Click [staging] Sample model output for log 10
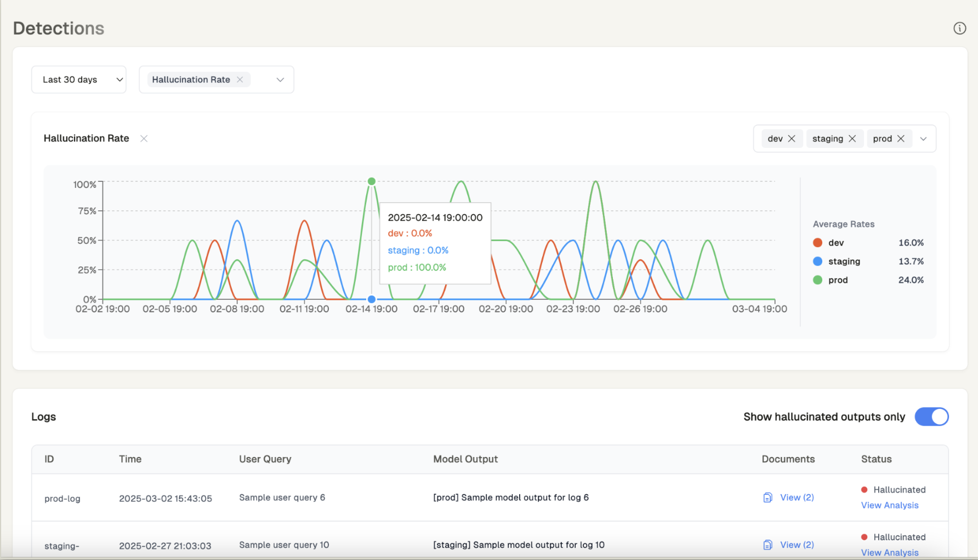The image size is (978, 560). 519,545
